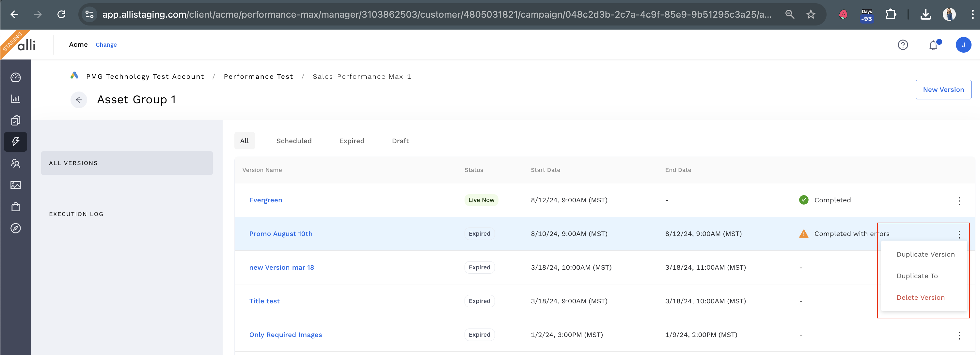Open the bar chart reports sidebar icon
Viewport: 980px width, 355px height.
click(16, 99)
